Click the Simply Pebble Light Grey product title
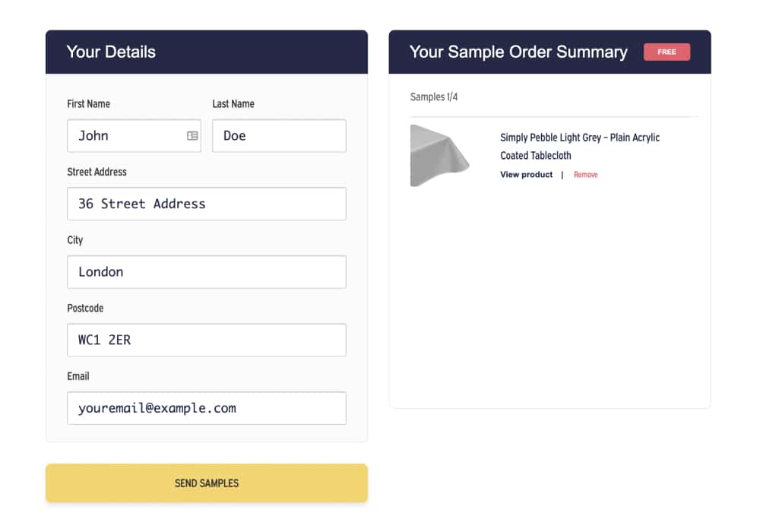Screen dimensions: 760x532 (x=580, y=147)
